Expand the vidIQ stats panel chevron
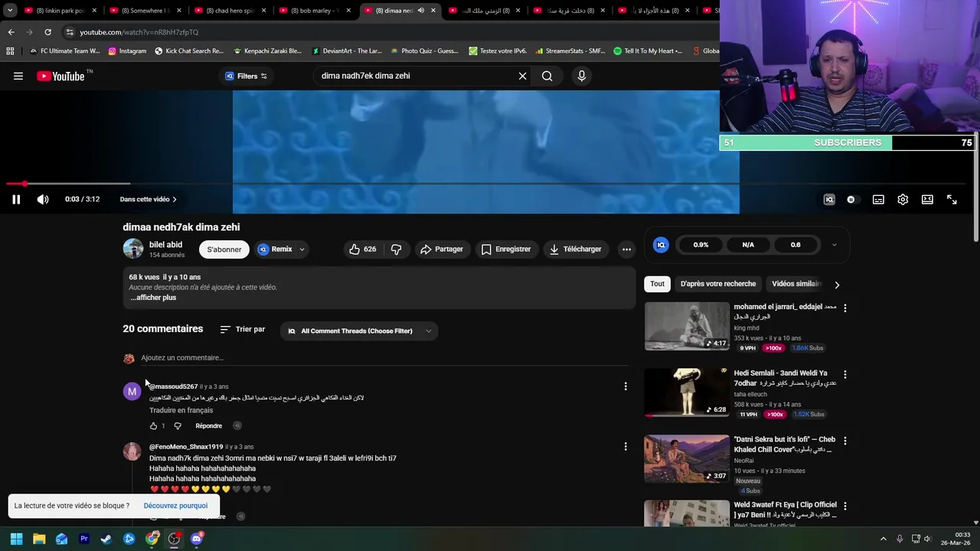Viewport: 980px width, 551px height. (x=834, y=245)
